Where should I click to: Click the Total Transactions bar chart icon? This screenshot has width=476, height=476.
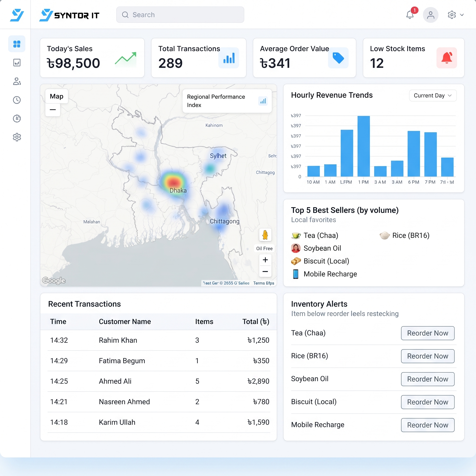coord(229,58)
